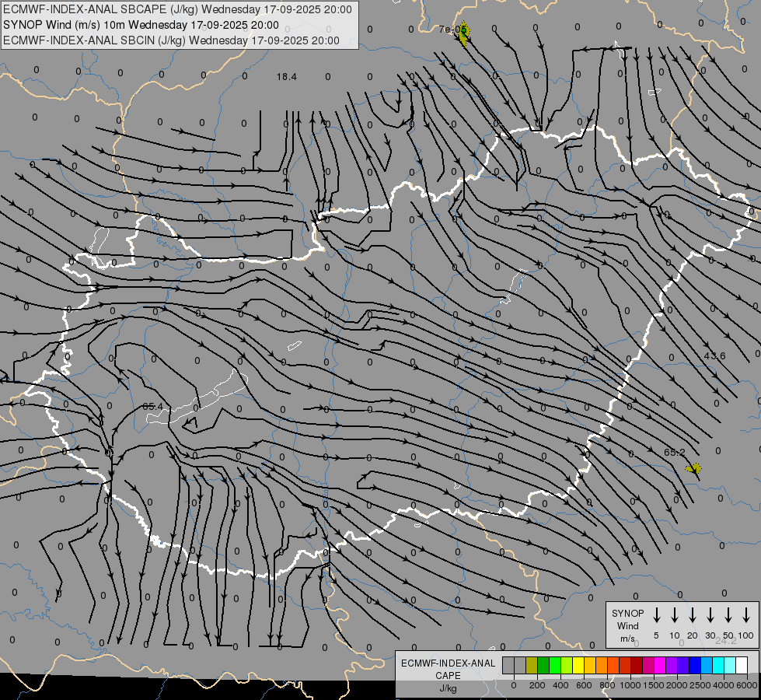Click the green CAPE patch beside 7e-05
Viewport: 761px width, 700px height.
pyautogui.click(x=465, y=33)
